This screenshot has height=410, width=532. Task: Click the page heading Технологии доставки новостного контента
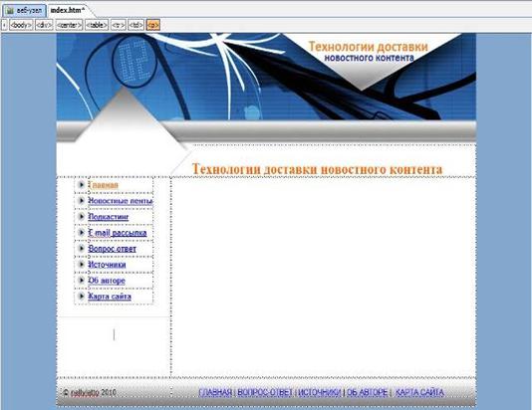pos(317,169)
